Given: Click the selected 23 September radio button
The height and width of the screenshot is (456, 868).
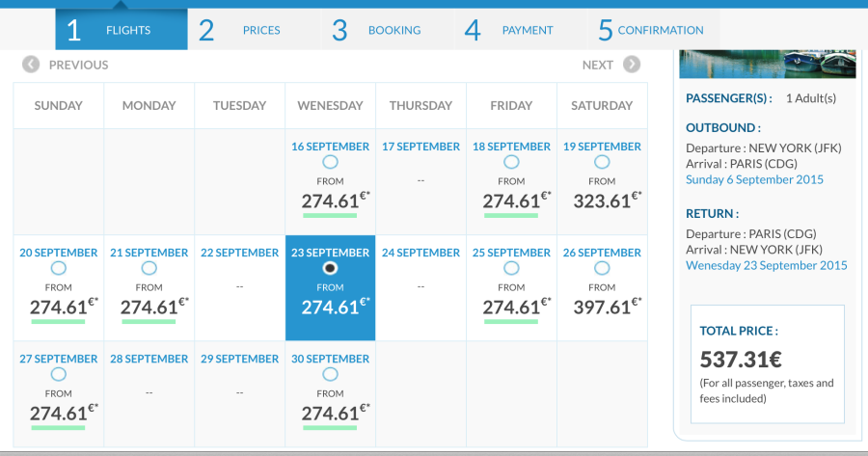Looking at the screenshot, I should point(330,268).
